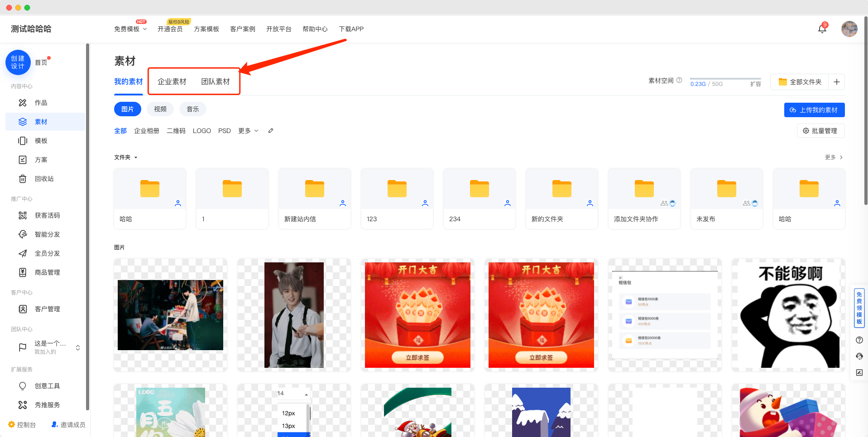The width and height of the screenshot is (868, 437).
Task: Click the page vertical scrollbar
Action: [866, 111]
